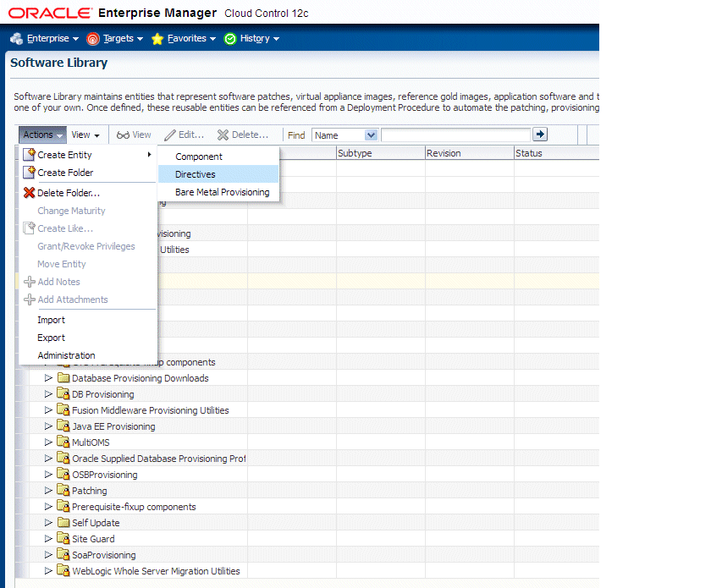
Task: Expand the Site Guard folder
Action: (x=48, y=539)
